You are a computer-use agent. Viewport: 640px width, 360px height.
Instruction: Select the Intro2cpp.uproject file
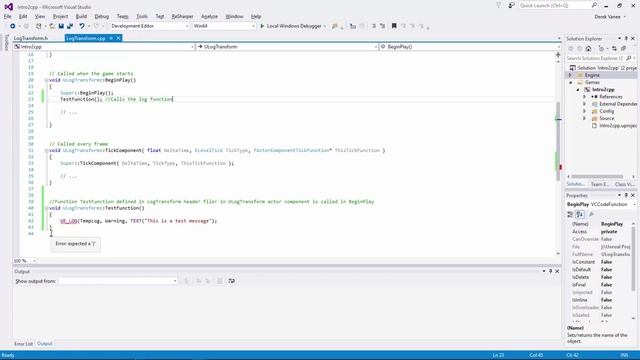click(x=618, y=126)
